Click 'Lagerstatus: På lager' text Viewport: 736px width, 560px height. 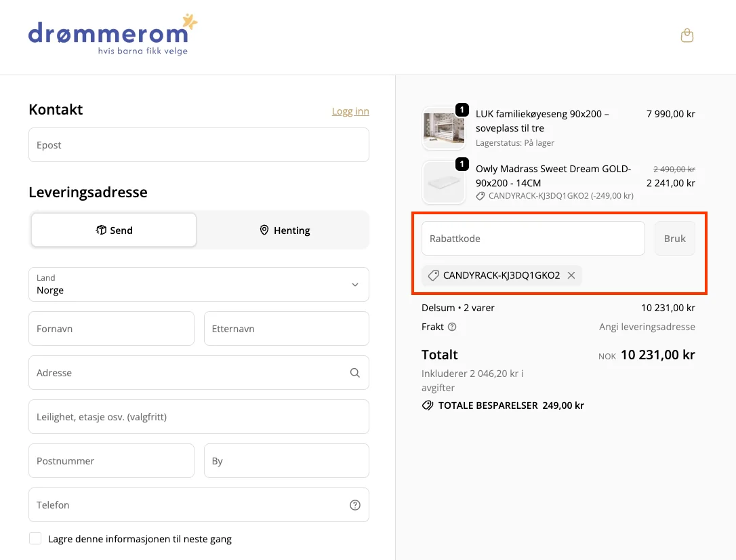(x=515, y=142)
